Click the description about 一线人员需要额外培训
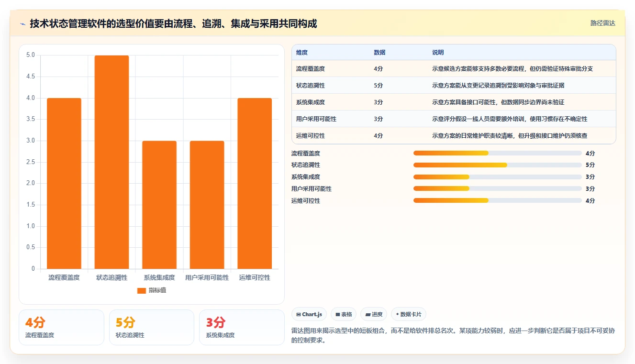 tap(510, 119)
